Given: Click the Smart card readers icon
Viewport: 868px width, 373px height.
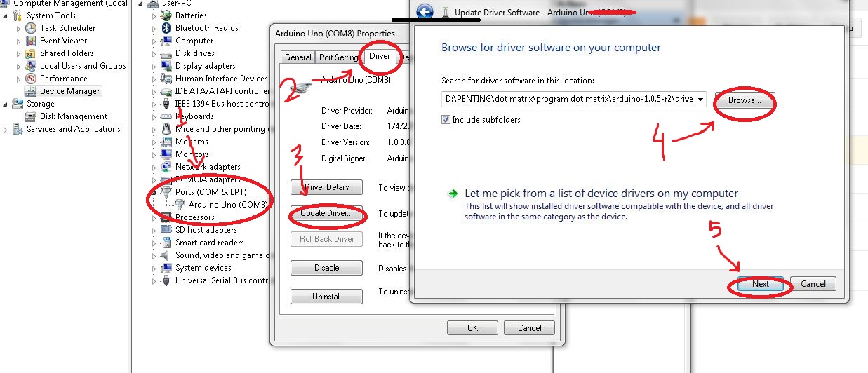Looking at the screenshot, I should (166, 243).
